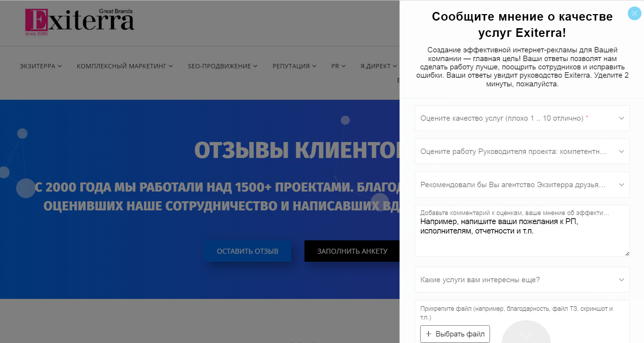Click the form heading Сообщите мнение о качестве
The image size is (644, 343).
pyautogui.click(x=522, y=24)
